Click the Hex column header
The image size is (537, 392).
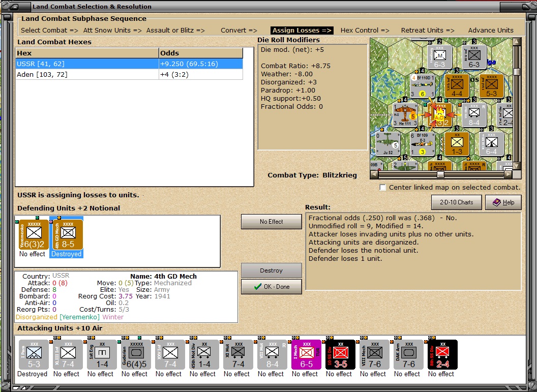[87, 53]
